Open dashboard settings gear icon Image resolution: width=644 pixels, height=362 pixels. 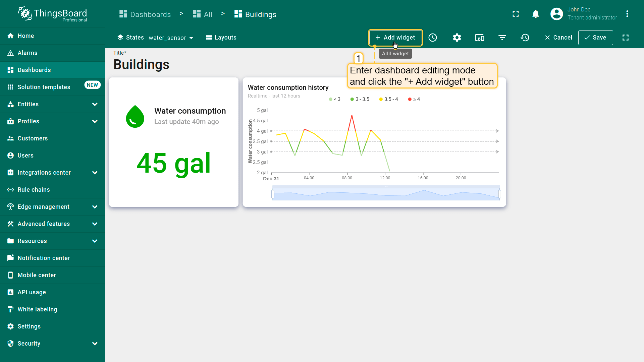tap(457, 38)
